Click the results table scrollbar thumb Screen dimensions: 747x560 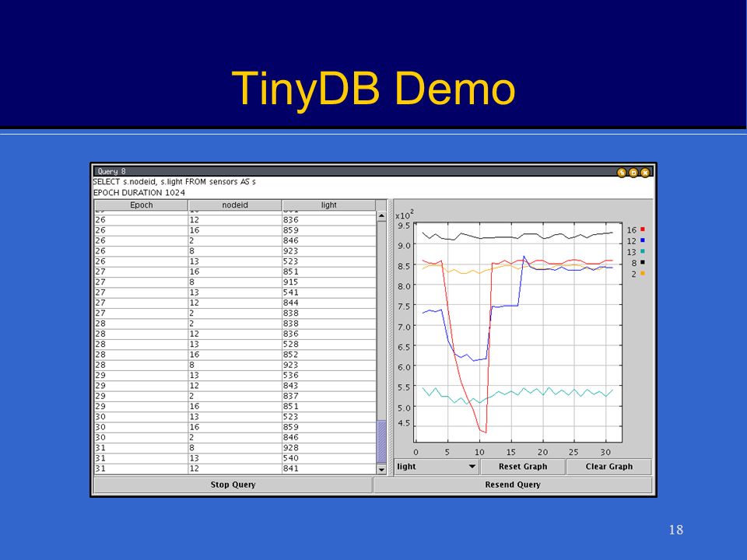coord(381,442)
